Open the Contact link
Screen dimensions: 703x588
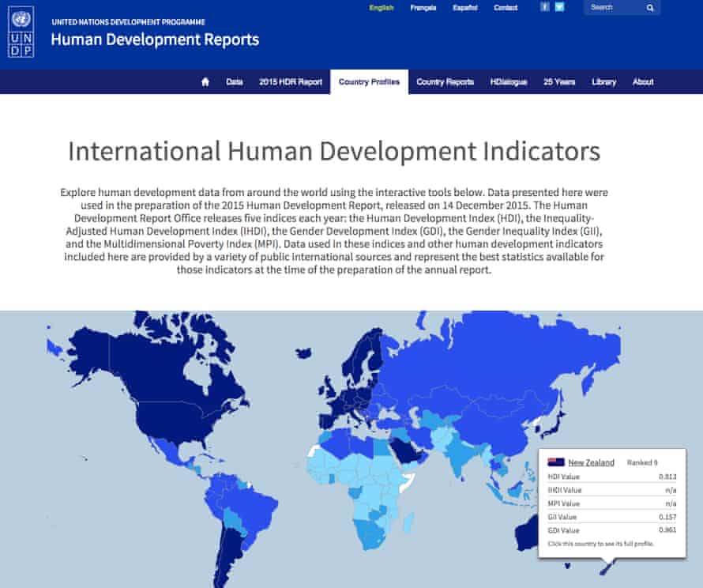click(505, 7)
